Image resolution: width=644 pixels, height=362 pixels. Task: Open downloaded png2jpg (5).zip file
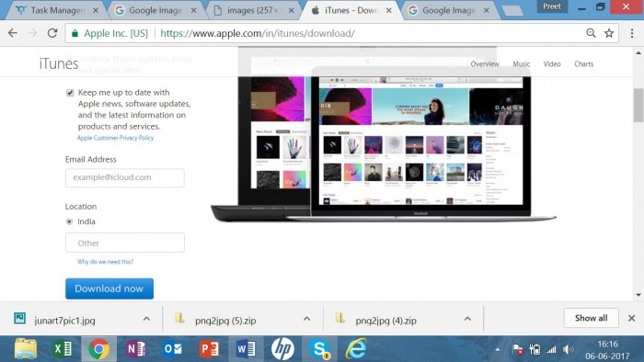[225, 320]
